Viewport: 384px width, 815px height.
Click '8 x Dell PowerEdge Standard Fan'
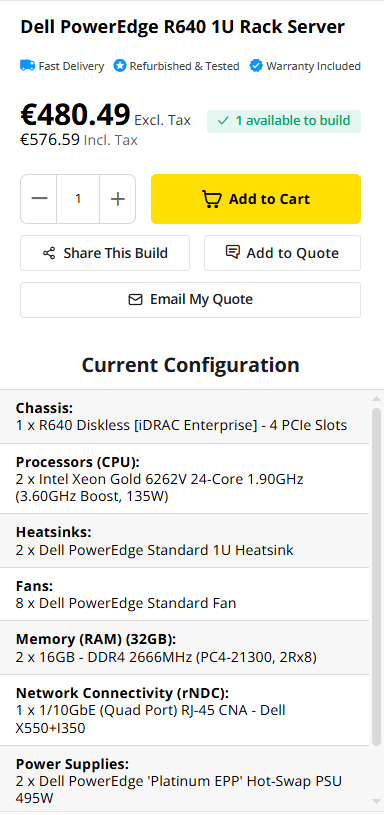click(x=126, y=603)
